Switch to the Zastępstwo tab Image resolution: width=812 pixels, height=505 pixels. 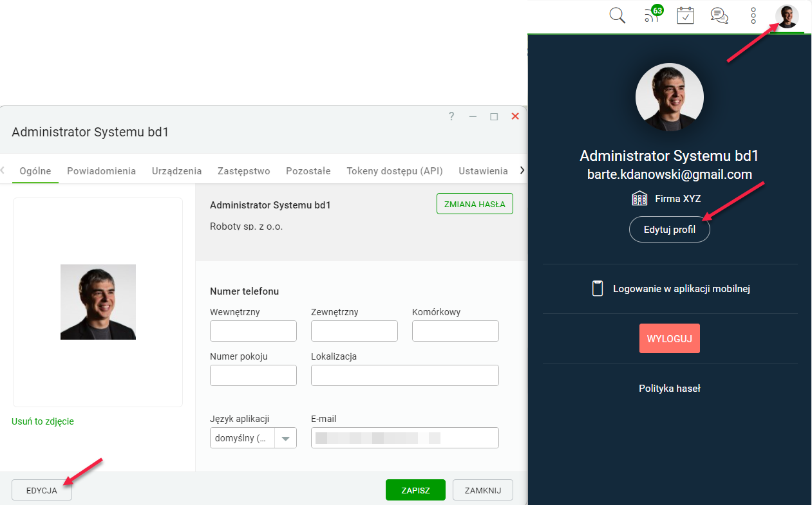(244, 170)
